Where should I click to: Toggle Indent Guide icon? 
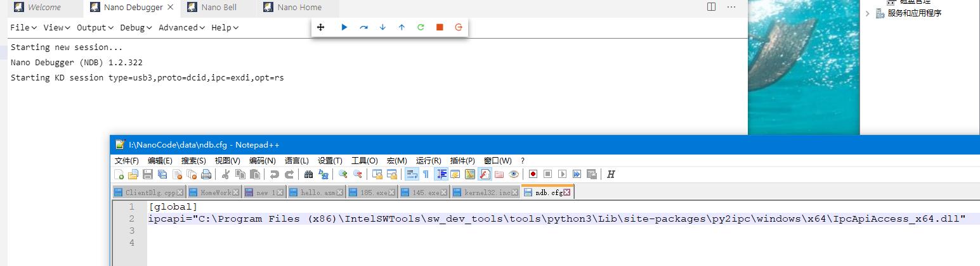click(x=441, y=174)
